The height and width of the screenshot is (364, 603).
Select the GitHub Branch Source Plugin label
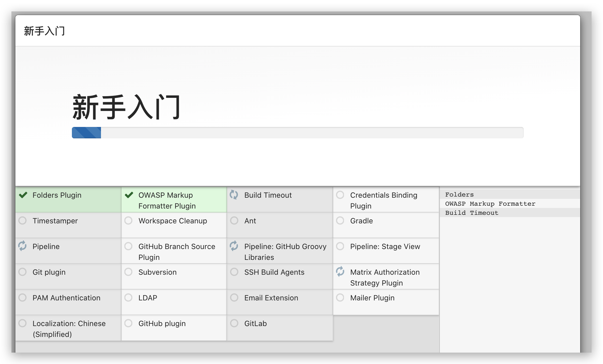click(x=177, y=252)
